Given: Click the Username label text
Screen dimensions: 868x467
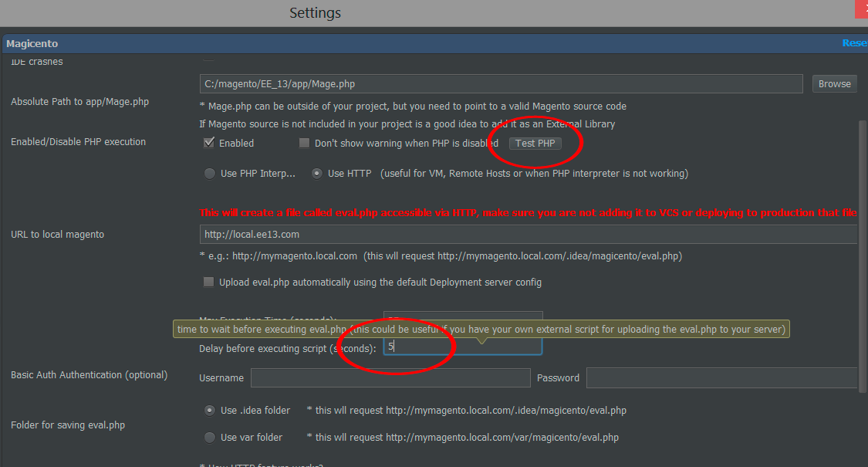Looking at the screenshot, I should point(221,377).
